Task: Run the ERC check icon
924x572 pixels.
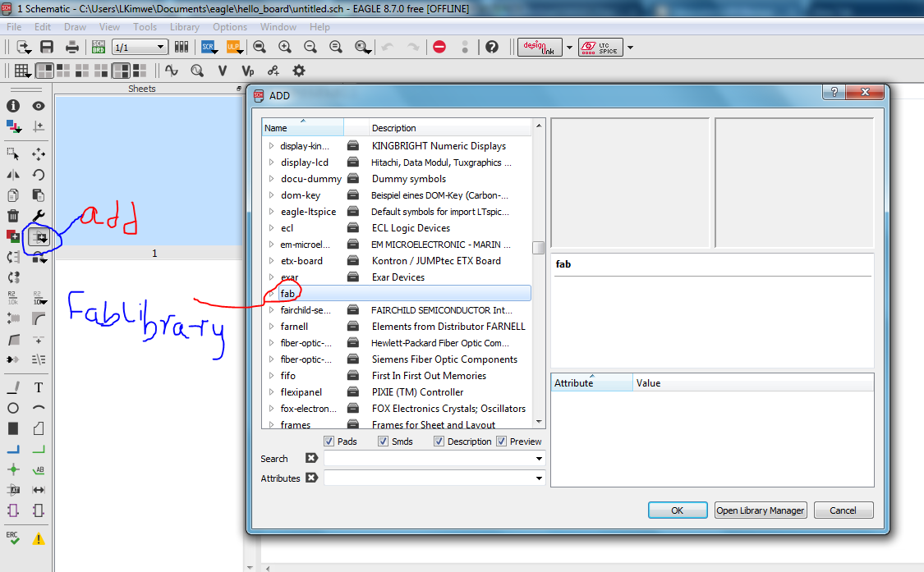Action: (13, 538)
